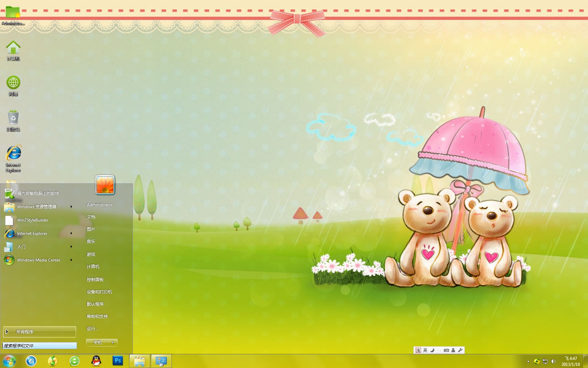Viewport: 588px width, 368px height.
Task: Expand 所有程序 All Programs
Action: [39, 332]
